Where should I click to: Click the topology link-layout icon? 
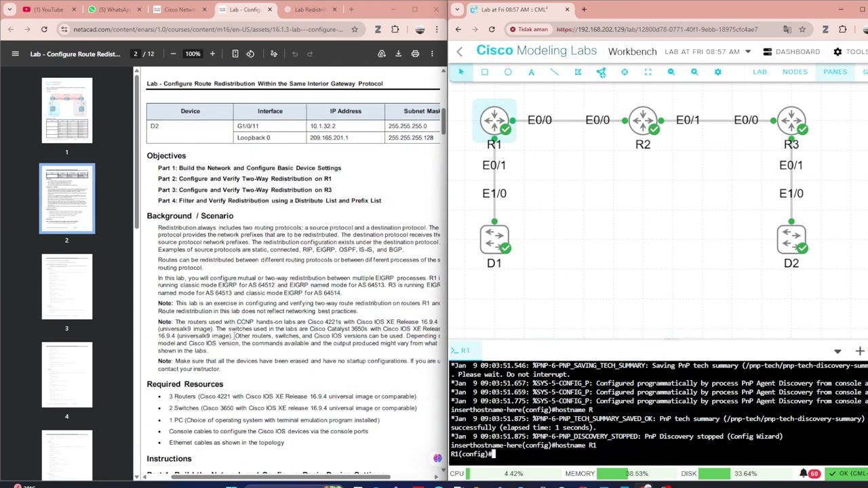601,72
